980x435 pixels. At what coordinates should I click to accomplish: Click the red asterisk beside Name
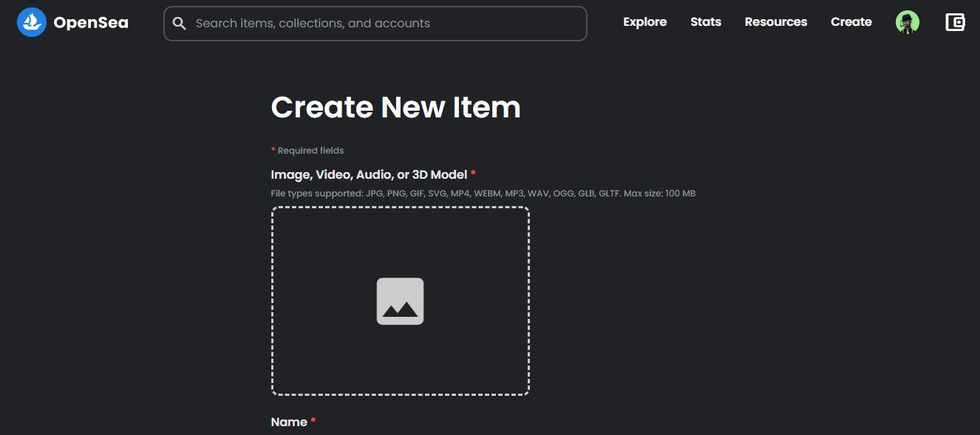[313, 421]
